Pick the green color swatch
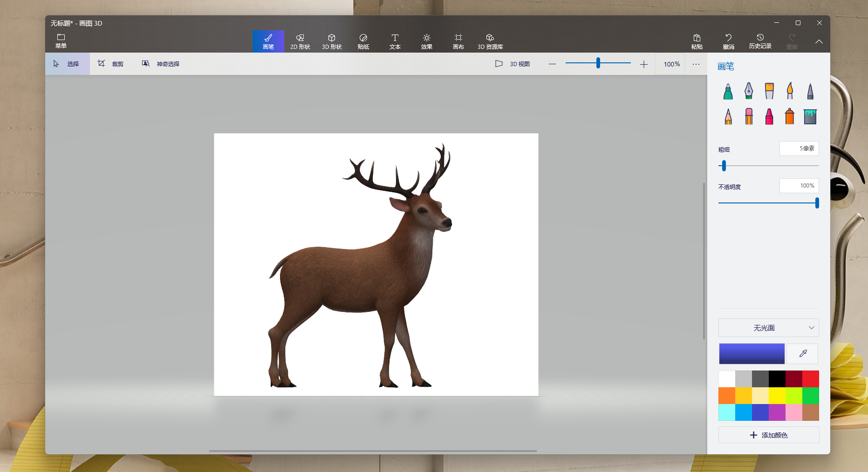The height and width of the screenshot is (472, 868). (x=811, y=396)
